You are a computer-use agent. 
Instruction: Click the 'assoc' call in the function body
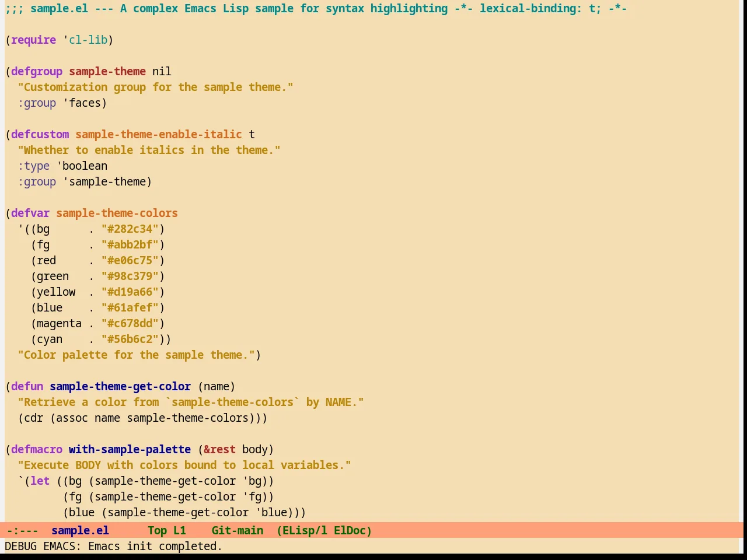(x=72, y=418)
